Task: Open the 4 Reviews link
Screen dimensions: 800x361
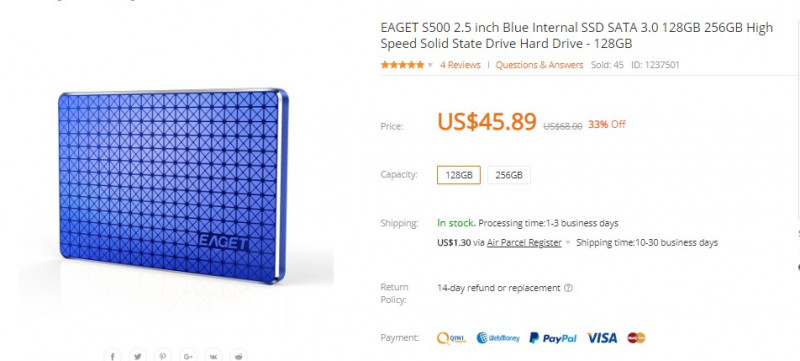Action: tap(460, 65)
